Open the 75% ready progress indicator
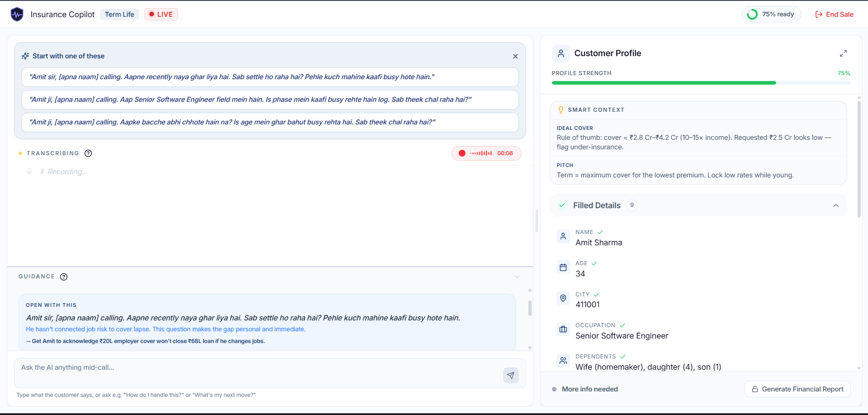The image size is (868, 415). tap(772, 14)
